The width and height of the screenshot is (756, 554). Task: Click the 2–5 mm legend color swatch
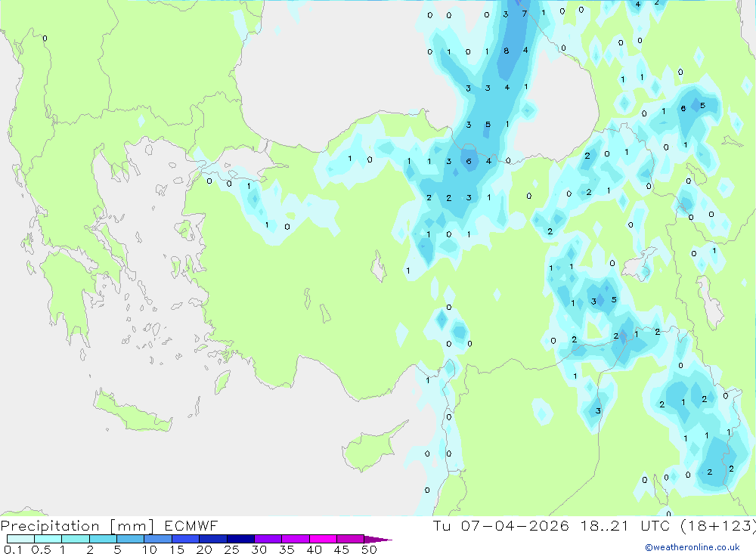[103, 539]
